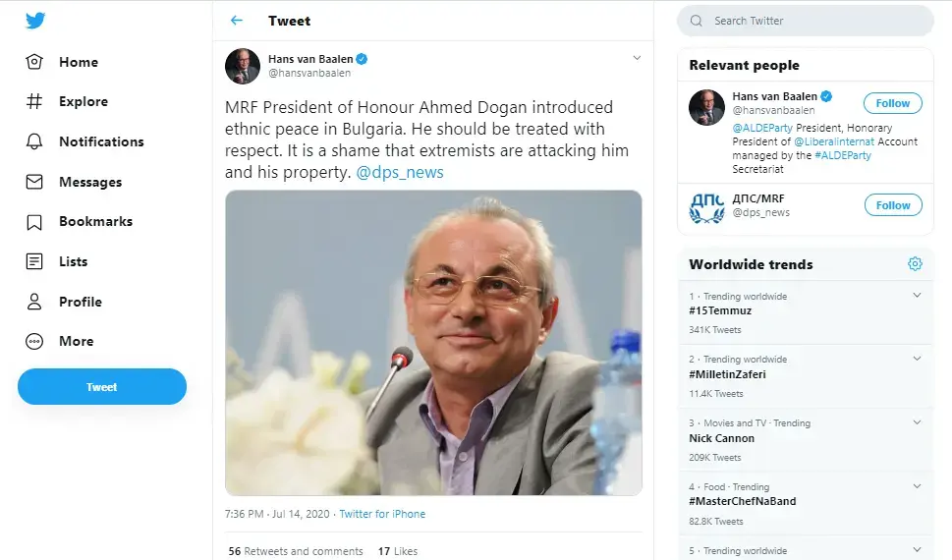Open the More menu item
Viewport: 952px width, 560px height.
76,341
